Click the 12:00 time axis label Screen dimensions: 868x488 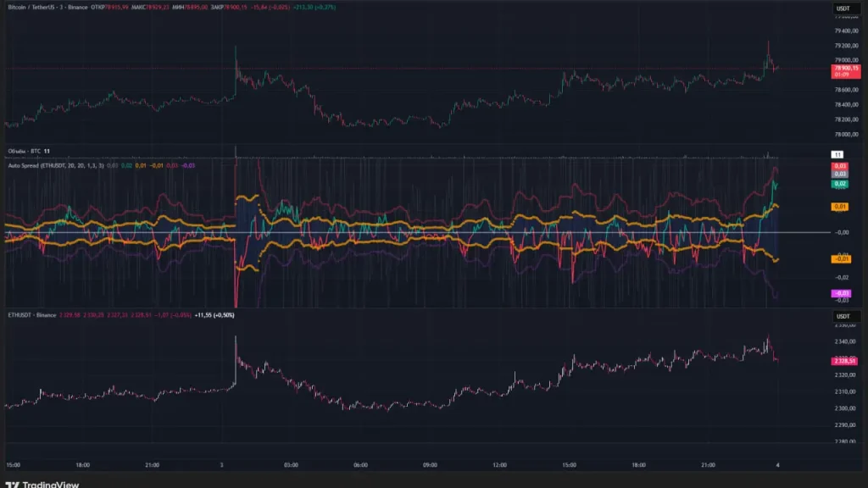click(500, 465)
